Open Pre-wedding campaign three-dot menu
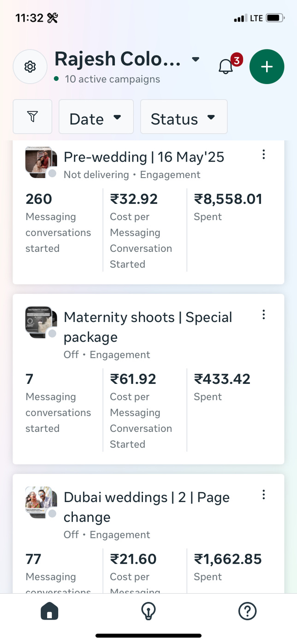 click(x=264, y=155)
